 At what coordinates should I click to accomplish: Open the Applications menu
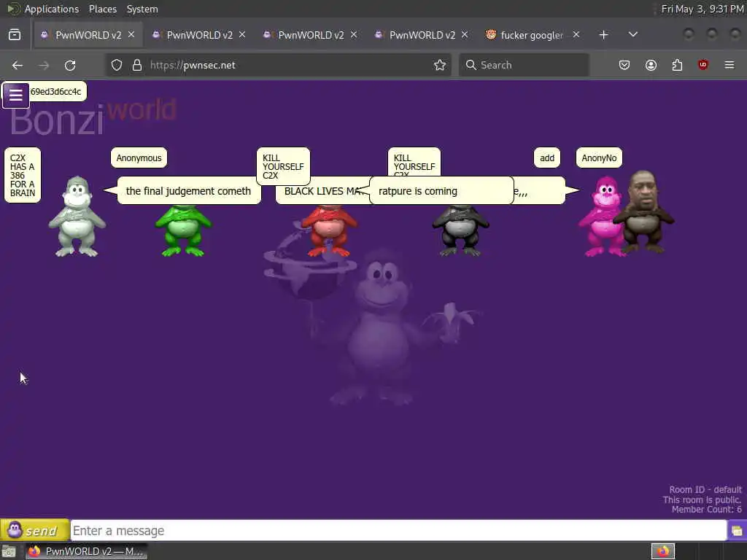52,9
